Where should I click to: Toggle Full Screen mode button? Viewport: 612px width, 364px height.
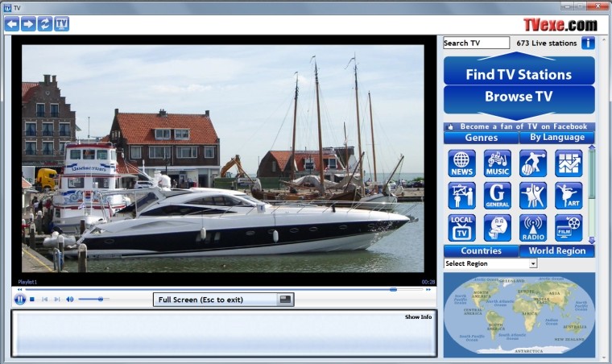[x=223, y=300]
